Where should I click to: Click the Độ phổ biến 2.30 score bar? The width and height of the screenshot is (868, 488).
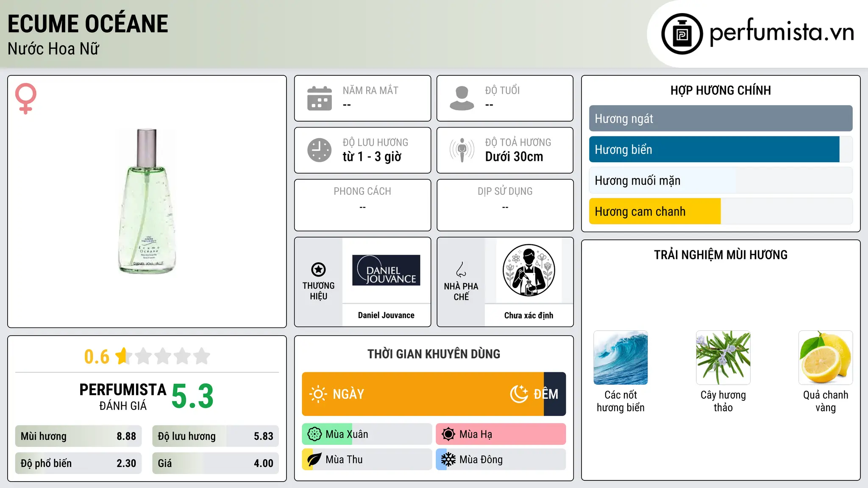(x=78, y=463)
